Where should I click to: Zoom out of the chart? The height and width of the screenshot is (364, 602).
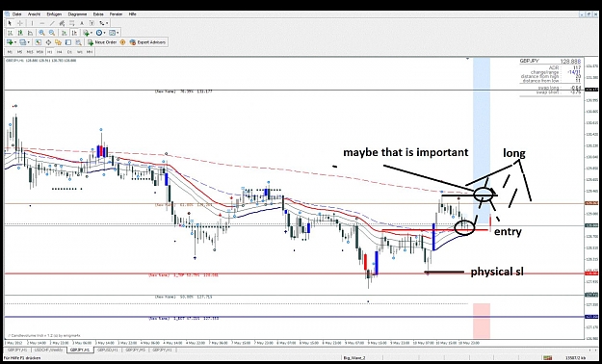[x=52, y=33]
